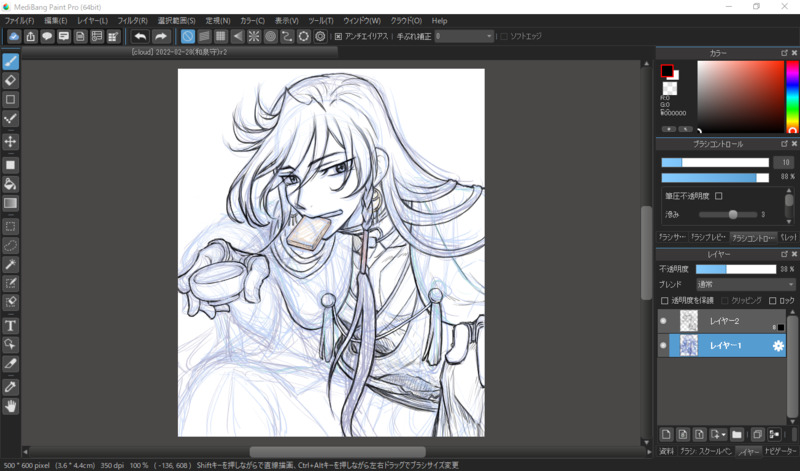Enable curve snap

pos(287,36)
